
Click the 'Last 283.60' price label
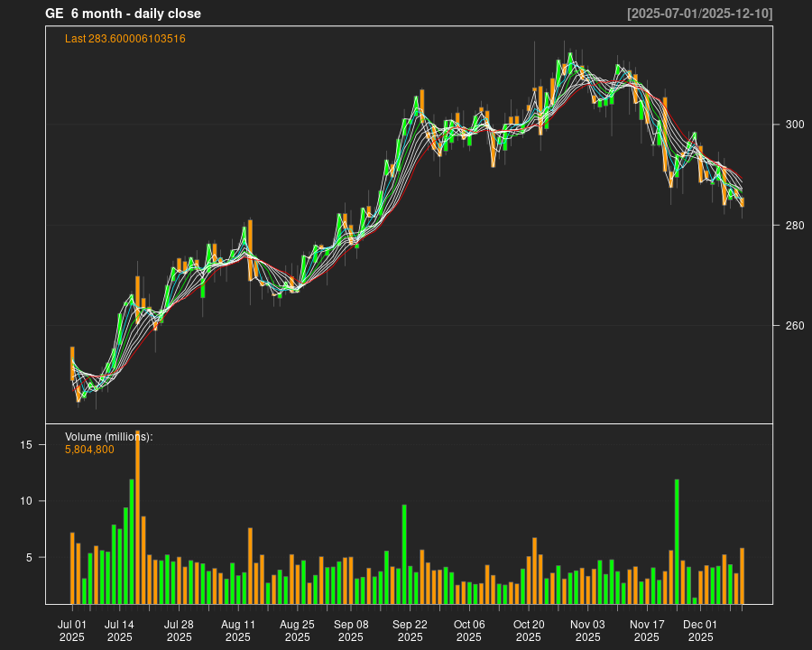click(x=125, y=39)
